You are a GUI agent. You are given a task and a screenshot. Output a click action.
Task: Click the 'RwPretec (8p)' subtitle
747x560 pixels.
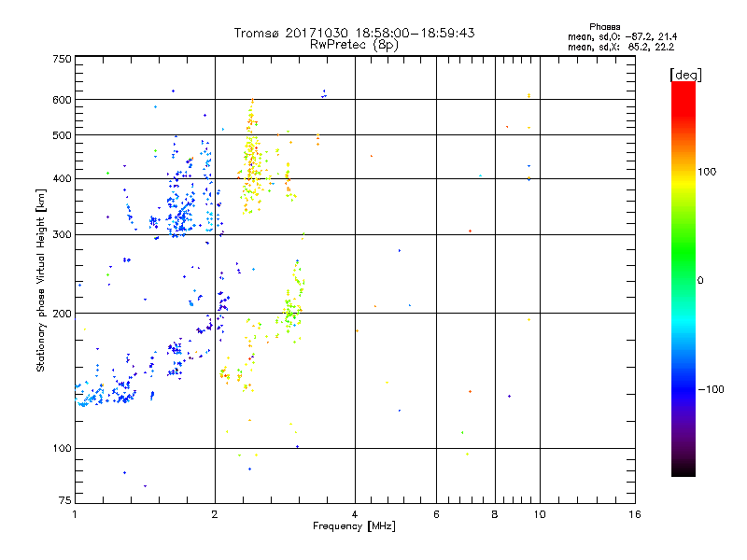(354, 45)
